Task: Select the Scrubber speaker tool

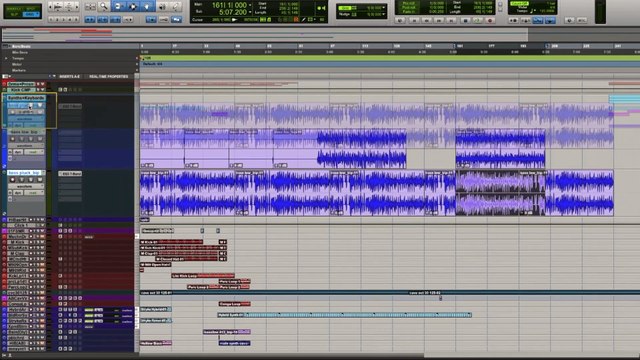Action: [x=162, y=6]
